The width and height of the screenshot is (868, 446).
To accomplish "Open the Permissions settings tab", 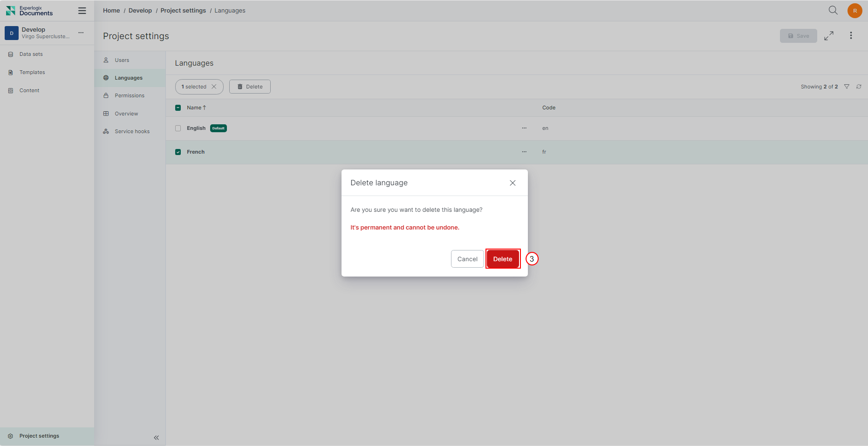I will point(130,96).
